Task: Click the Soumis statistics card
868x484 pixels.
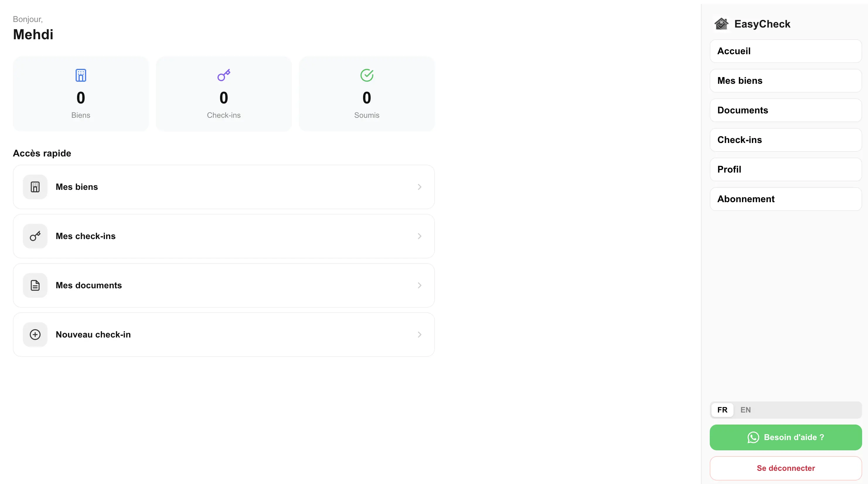Action: coord(367,94)
